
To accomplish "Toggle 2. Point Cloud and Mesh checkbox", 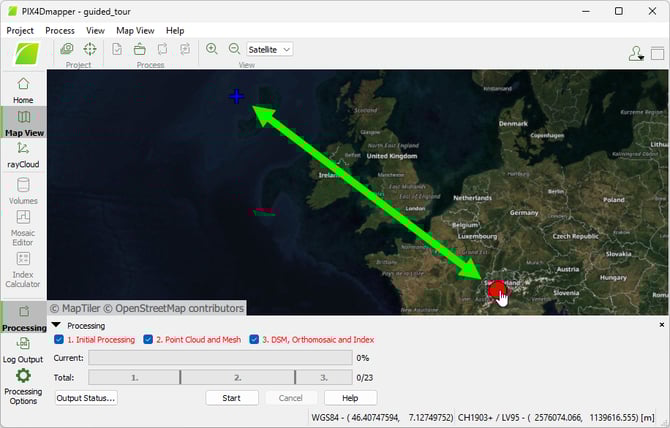I will tap(148, 340).
